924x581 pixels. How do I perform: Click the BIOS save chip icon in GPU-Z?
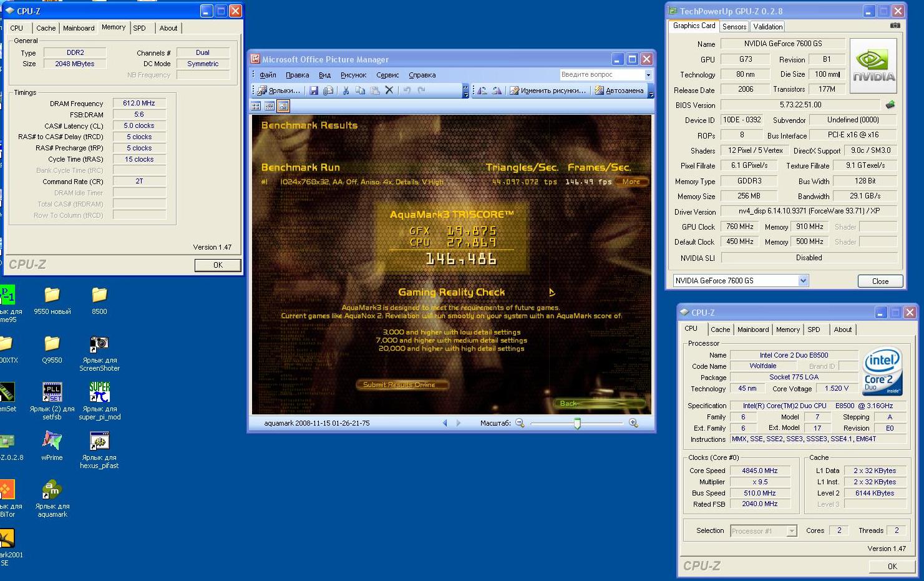click(x=890, y=105)
